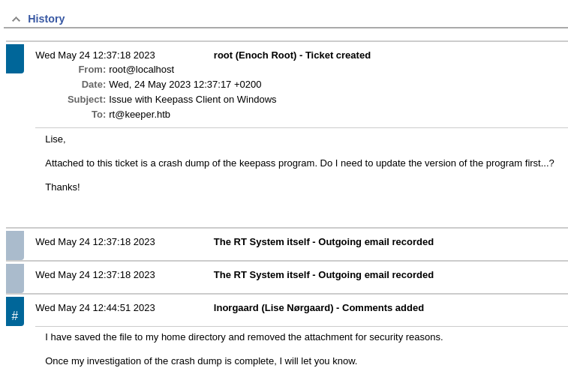The image size is (568, 392).
Task: Collapse the History section chevron
Action: tap(16, 19)
